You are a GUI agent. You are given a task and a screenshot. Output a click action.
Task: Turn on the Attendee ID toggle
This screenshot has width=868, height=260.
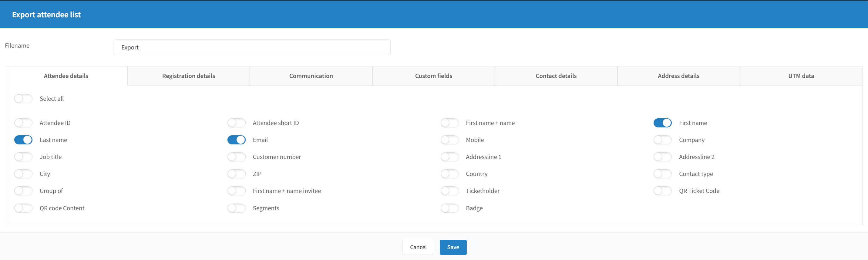pos(23,123)
